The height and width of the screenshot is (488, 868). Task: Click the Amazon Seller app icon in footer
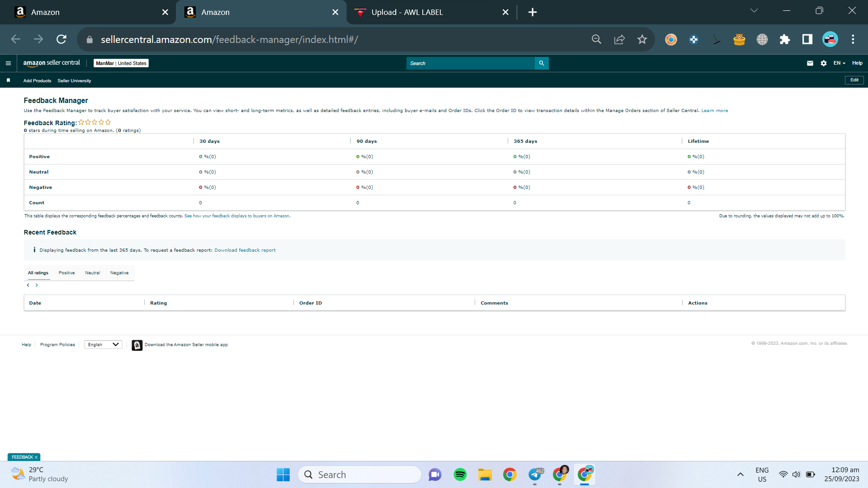137,345
